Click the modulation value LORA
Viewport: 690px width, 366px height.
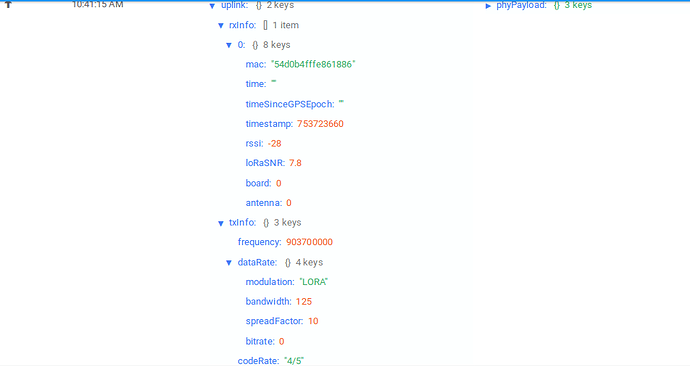[x=314, y=282]
